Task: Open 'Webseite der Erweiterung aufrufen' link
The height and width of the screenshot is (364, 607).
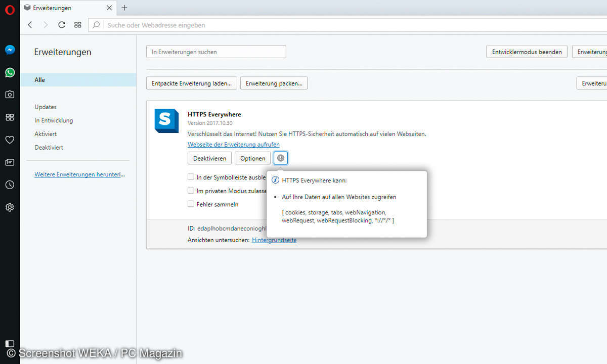Action: (x=234, y=145)
